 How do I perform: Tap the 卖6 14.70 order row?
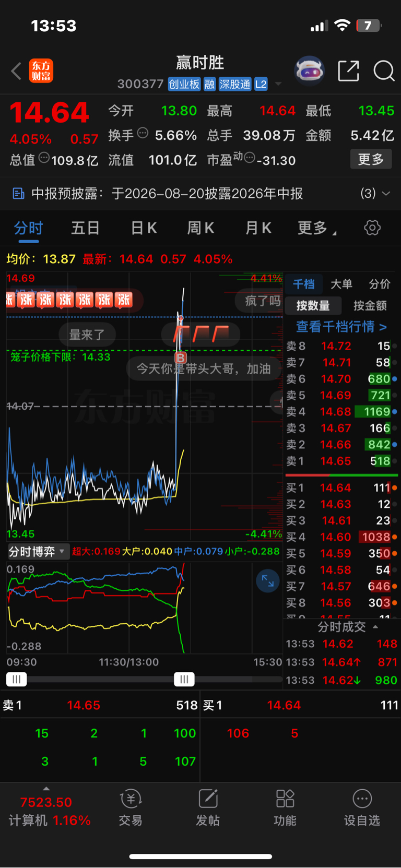(x=341, y=379)
